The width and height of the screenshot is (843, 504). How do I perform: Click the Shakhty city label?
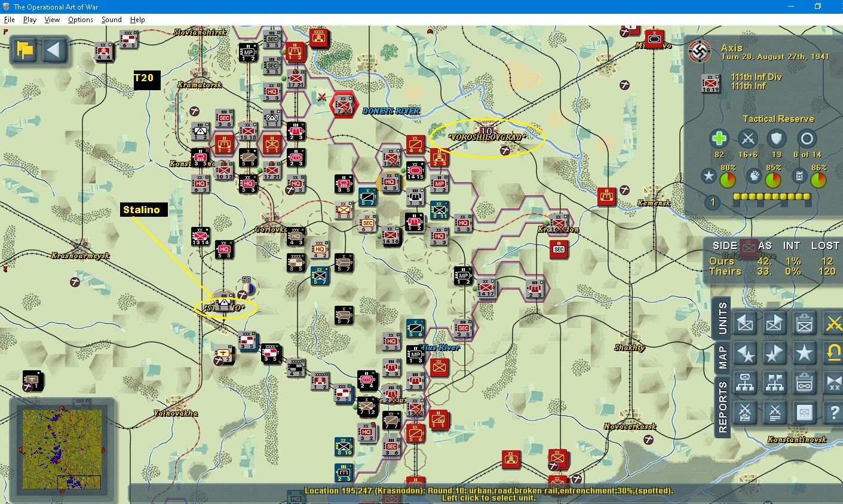(x=630, y=348)
